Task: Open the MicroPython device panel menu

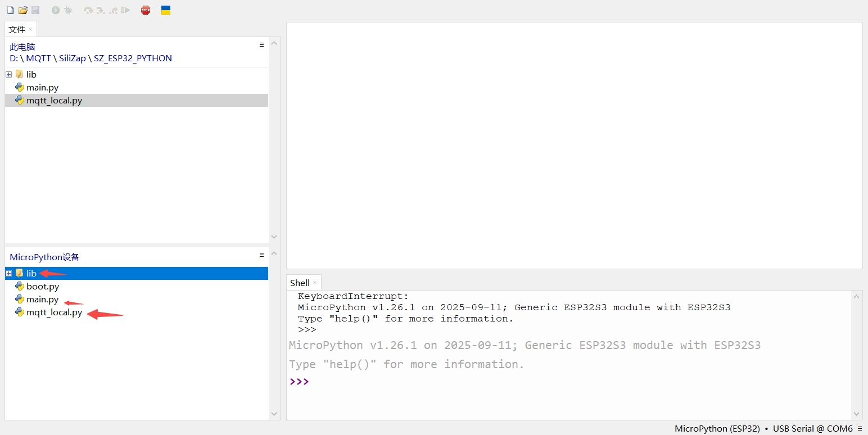Action: coord(261,255)
